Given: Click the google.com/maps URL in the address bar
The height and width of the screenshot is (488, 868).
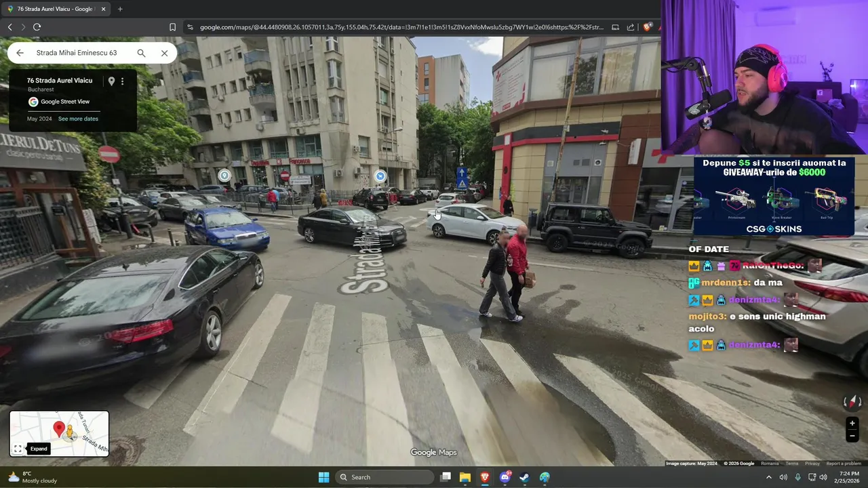Looking at the screenshot, I should [x=401, y=27].
